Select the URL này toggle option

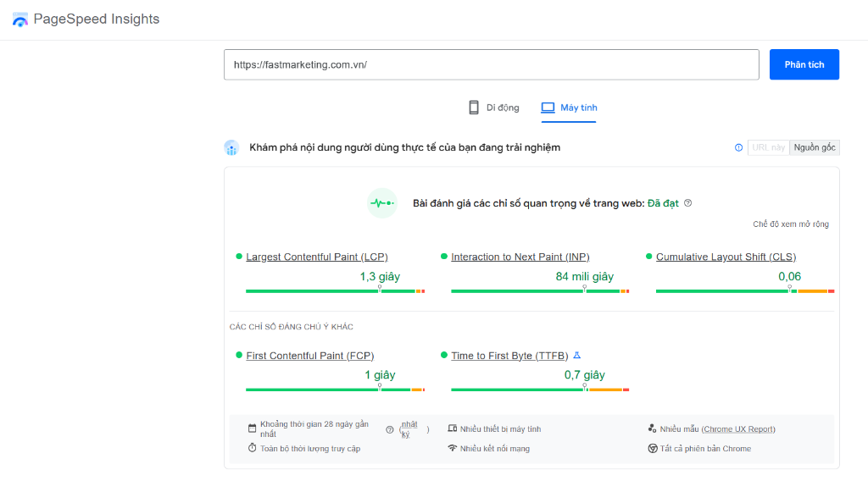[768, 147]
